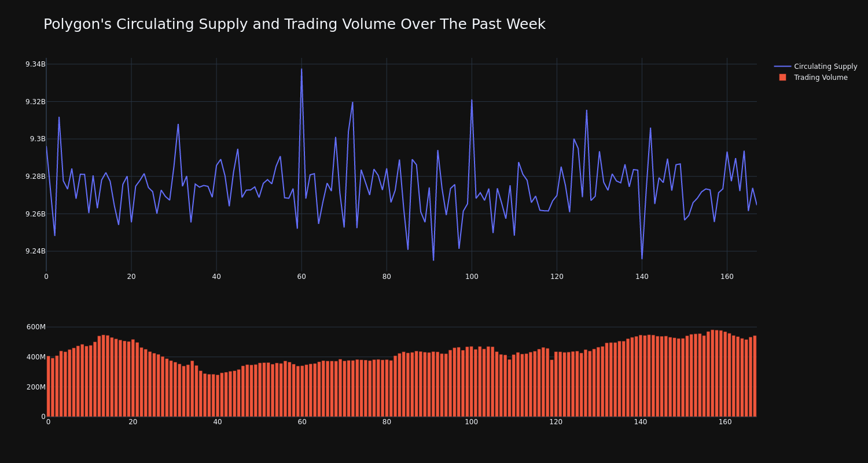This screenshot has height=463, width=868.
Task: Click the 9.26B y-axis label
Action: 35,214
